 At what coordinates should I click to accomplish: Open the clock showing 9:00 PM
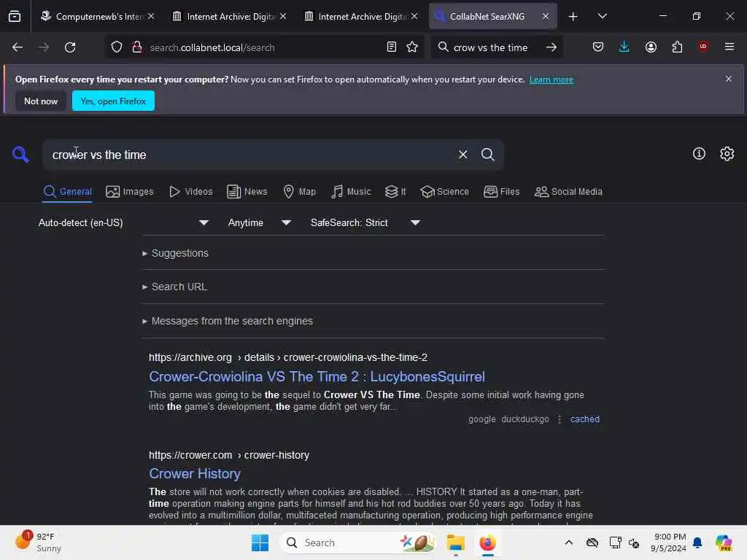coord(669,542)
